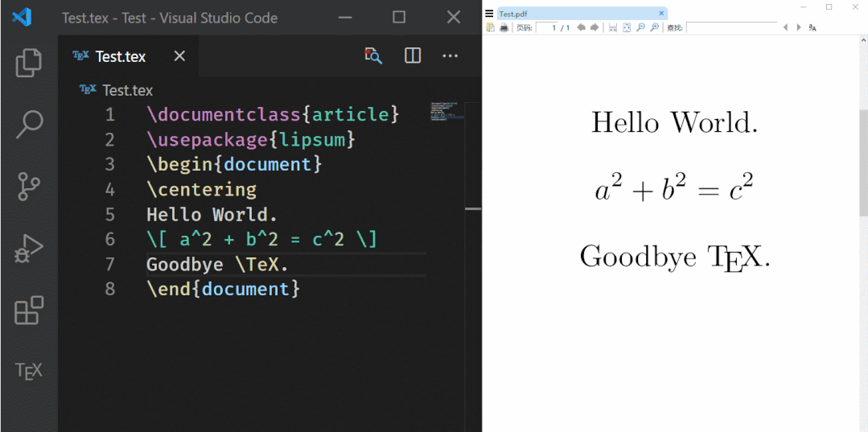Open the hamburger menu in the PDF viewer
Screen dimensions: 868x432
pyautogui.click(x=489, y=14)
